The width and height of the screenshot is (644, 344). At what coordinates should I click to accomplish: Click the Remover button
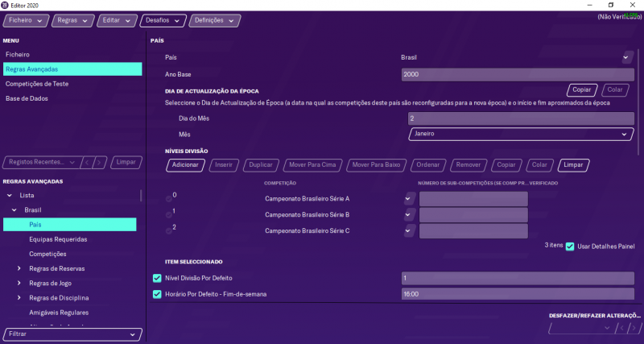[469, 165]
